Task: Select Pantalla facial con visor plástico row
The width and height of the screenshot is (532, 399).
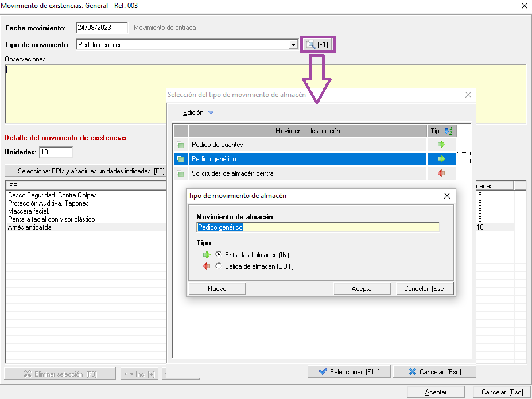Action: 86,219
